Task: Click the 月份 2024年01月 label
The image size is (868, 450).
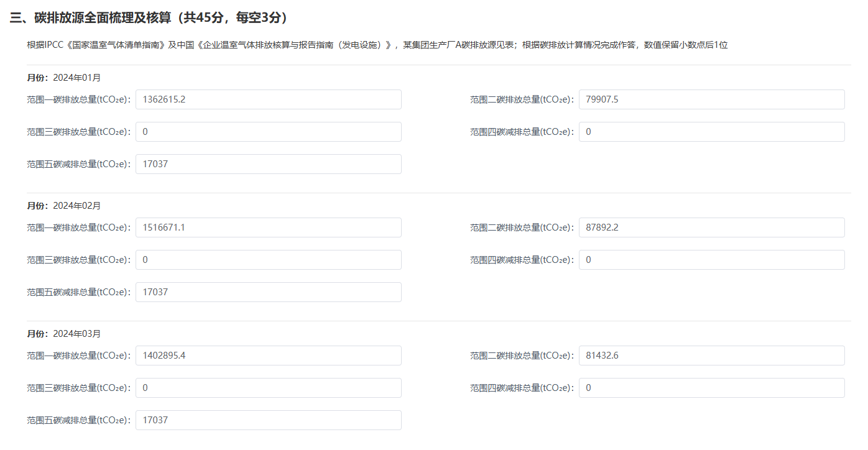Action: 65,78
